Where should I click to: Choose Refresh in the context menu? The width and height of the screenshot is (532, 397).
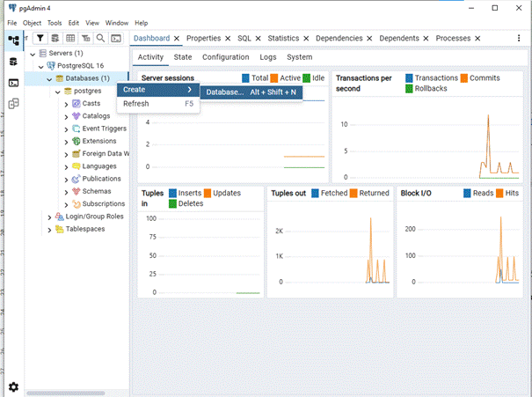click(x=136, y=104)
